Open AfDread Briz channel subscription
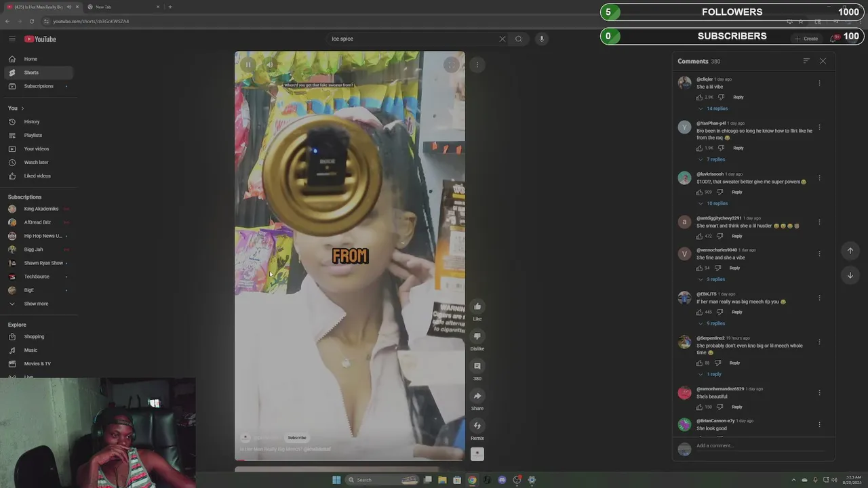Screen dimensions: 868x488 click(x=39, y=222)
